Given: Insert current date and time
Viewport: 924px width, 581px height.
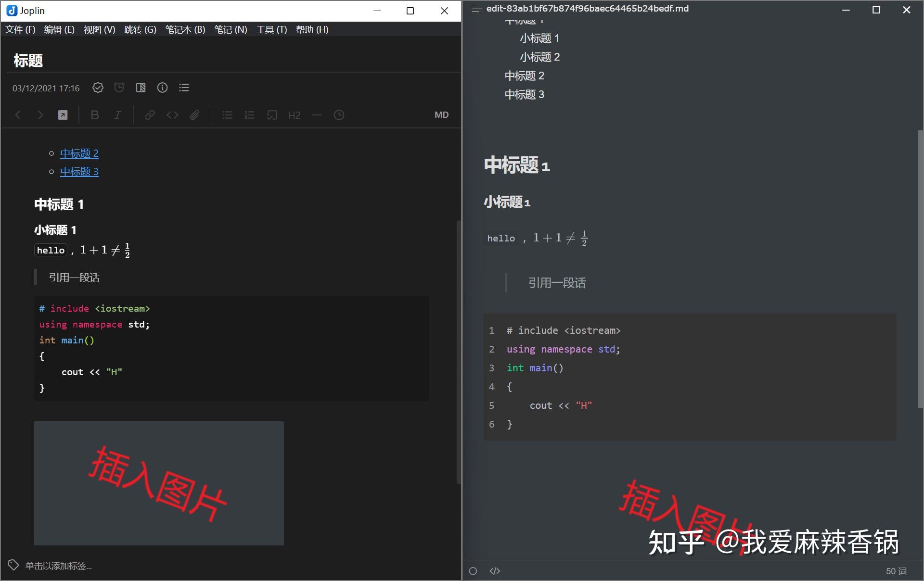Looking at the screenshot, I should [339, 115].
